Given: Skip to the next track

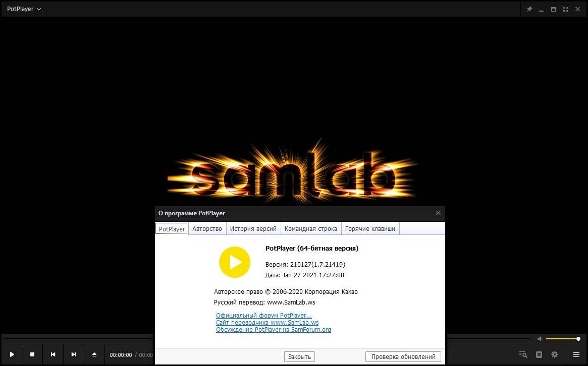Looking at the screenshot, I should [x=74, y=354].
